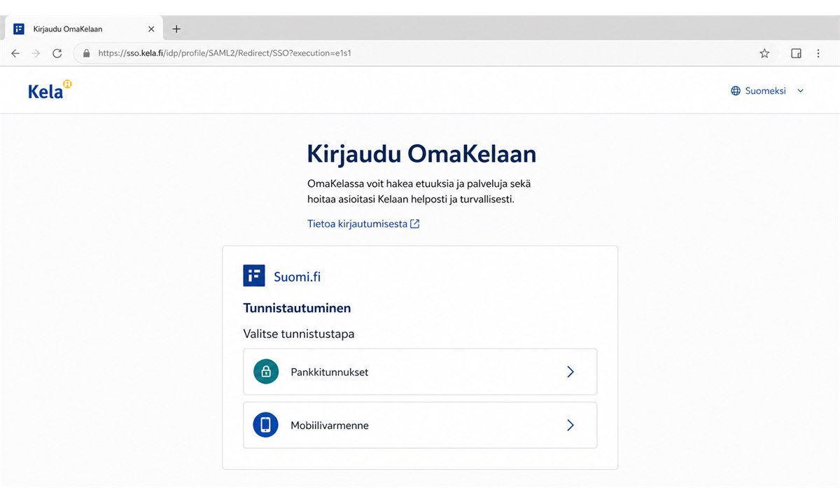The height and width of the screenshot is (504, 840).
Task: Click the chevron arrow on the Mobiilivarmenne row
Action: pos(570,425)
